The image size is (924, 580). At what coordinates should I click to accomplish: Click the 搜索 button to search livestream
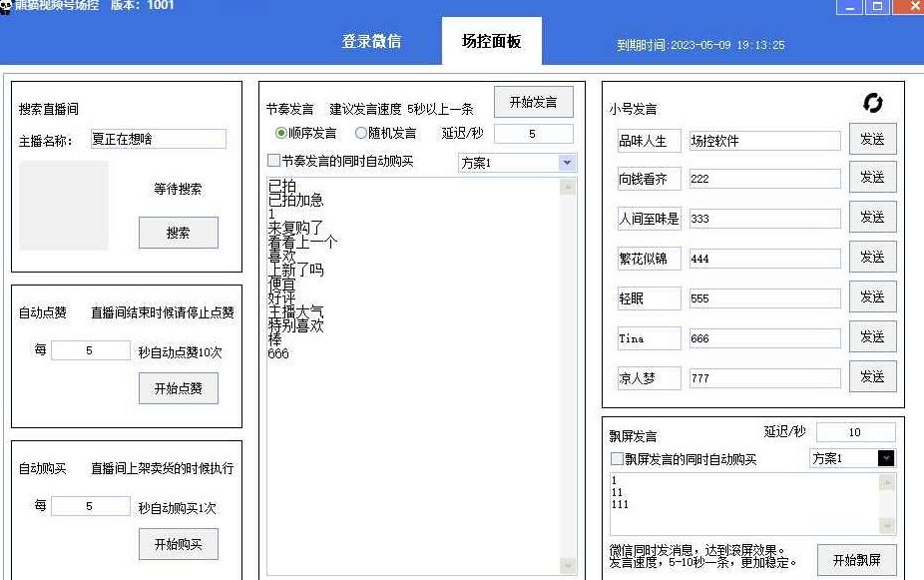[178, 233]
